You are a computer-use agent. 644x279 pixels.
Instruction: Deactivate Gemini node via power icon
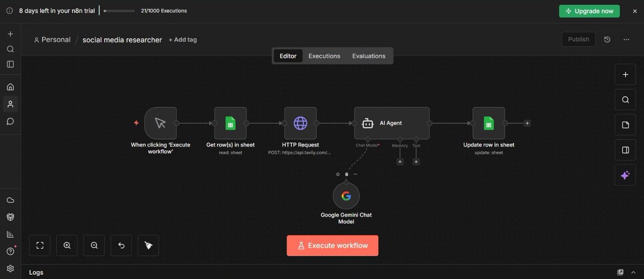click(x=338, y=174)
